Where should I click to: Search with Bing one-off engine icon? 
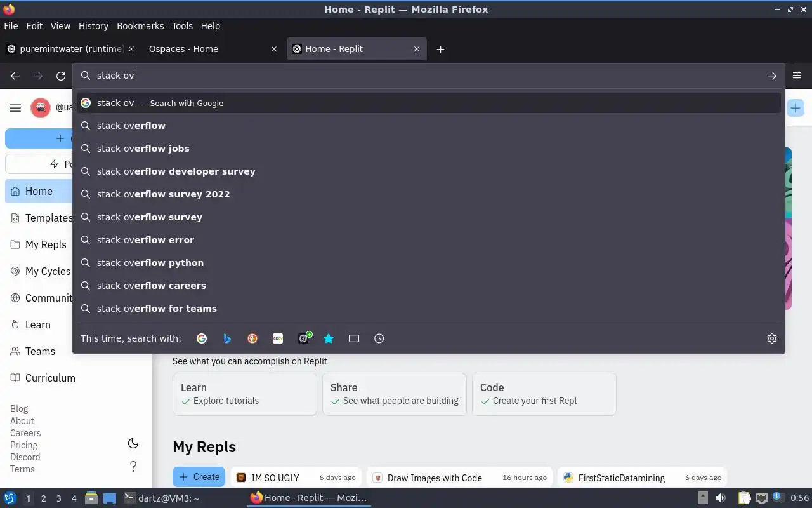pyautogui.click(x=227, y=338)
